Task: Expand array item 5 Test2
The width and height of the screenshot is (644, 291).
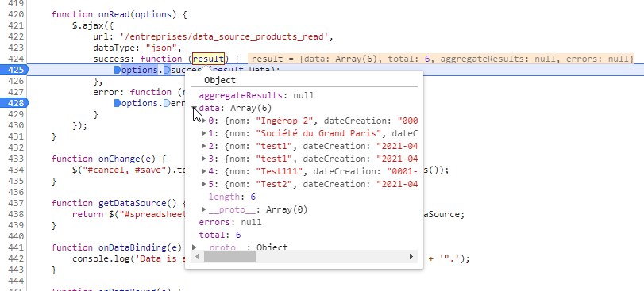Action: (x=204, y=185)
